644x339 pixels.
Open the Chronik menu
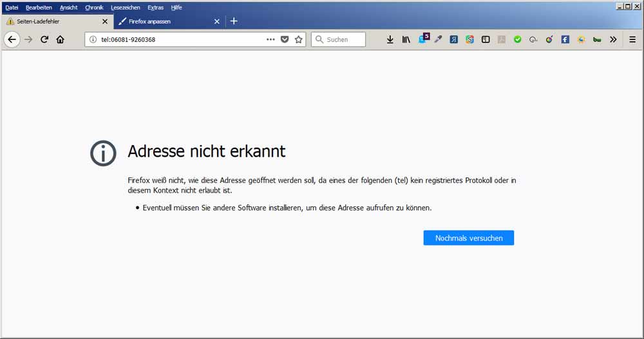click(x=94, y=7)
